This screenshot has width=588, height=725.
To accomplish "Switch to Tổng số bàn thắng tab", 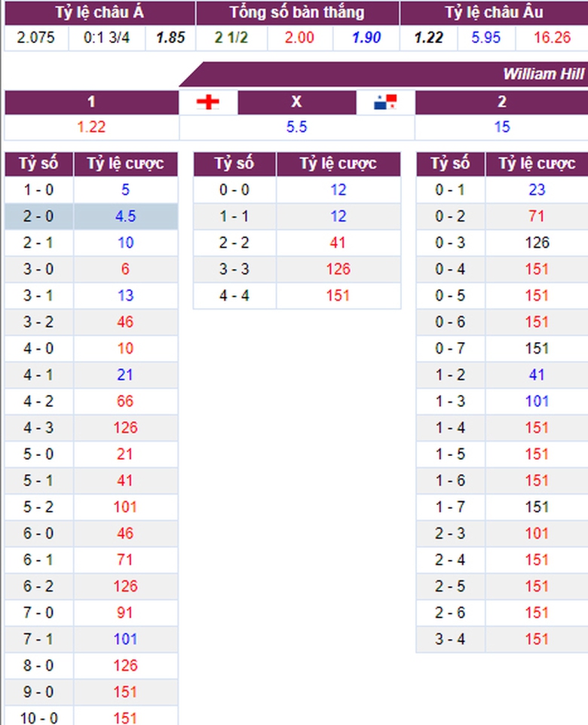I will pyautogui.click(x=297, y=13).
